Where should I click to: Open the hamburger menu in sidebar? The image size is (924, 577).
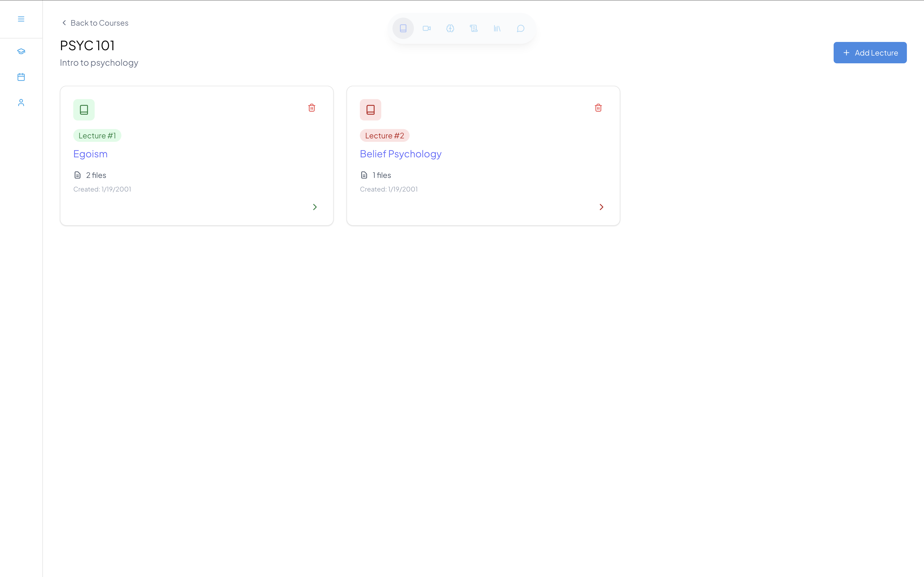[x=21, y=19]
